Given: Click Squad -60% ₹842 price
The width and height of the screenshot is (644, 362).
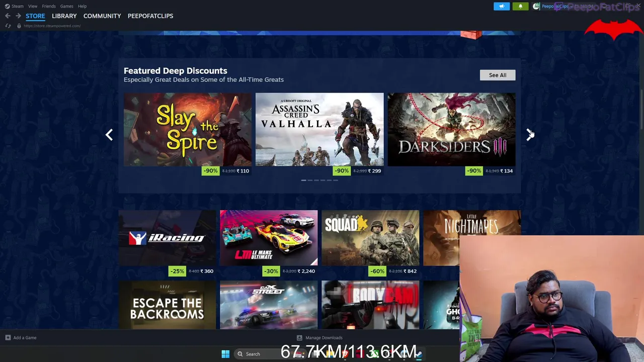Looking at the screenshot, I should [x=393, y=271].
